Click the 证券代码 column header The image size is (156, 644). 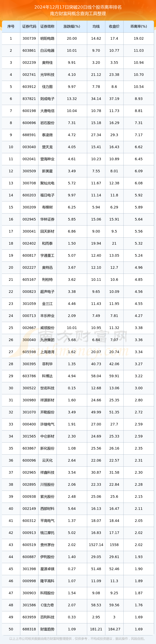[29, 26]
